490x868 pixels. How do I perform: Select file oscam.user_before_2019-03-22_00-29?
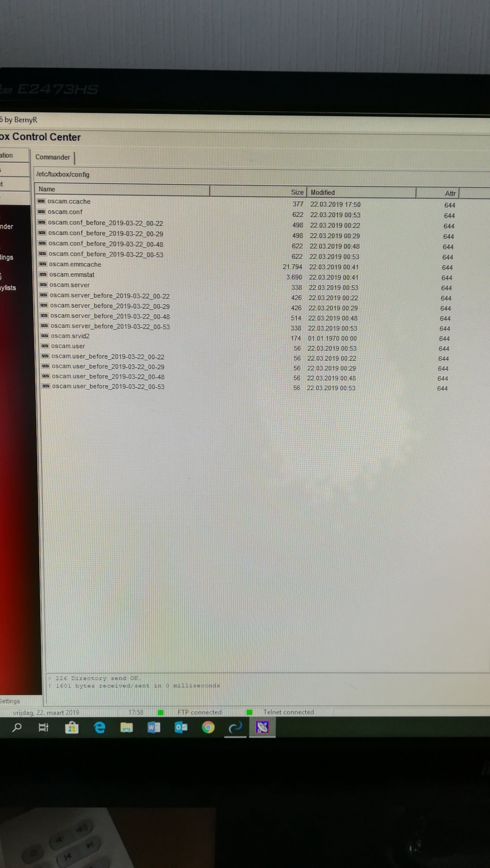point(108,366)
